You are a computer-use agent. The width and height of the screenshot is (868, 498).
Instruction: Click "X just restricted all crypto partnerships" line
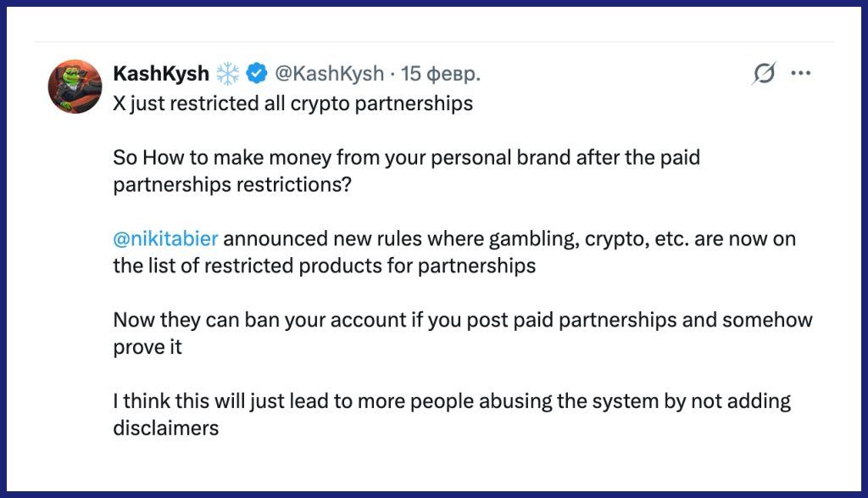tap(292, 104)
